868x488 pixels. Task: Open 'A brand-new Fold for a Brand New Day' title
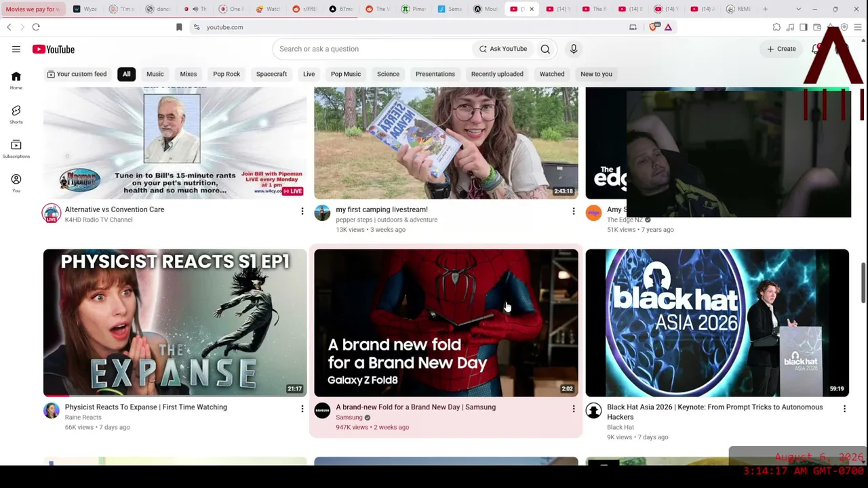416,407
